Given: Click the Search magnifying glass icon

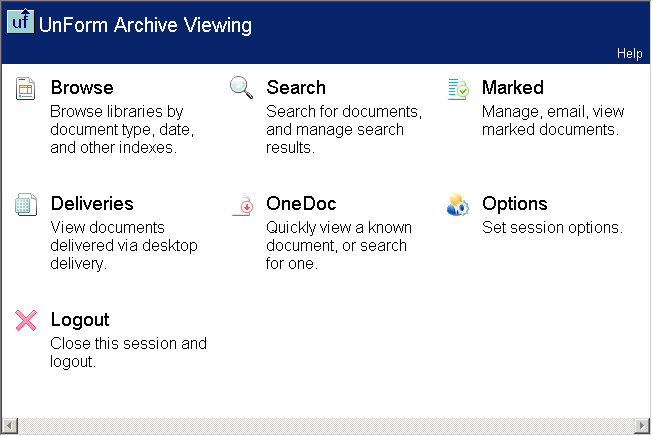Looking at the screenshot, I should pyautogui.click(x=242, y=88).
